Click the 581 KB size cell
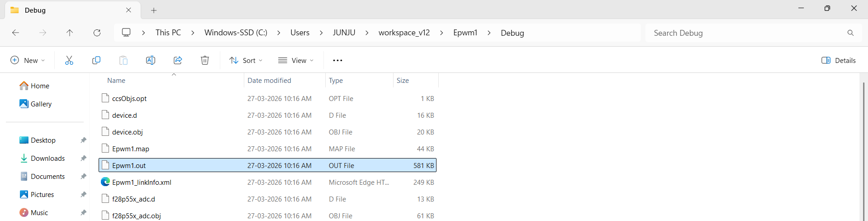 pyautogui.click(x=423, y=166)
